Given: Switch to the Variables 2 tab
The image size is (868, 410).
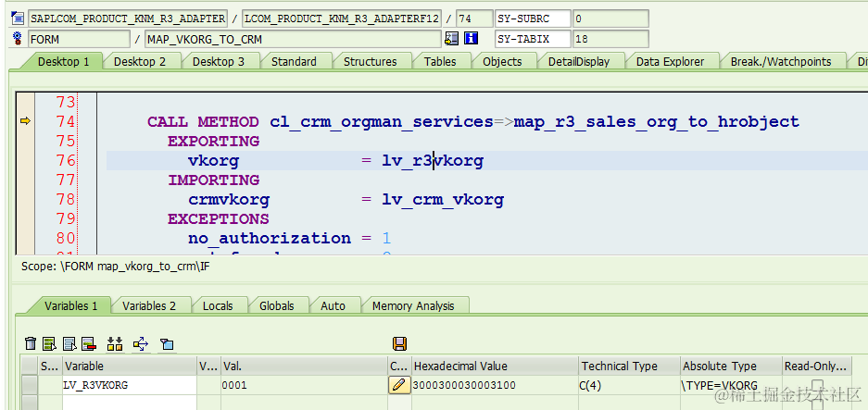Looking at the screenshot, I should point(149,305).
